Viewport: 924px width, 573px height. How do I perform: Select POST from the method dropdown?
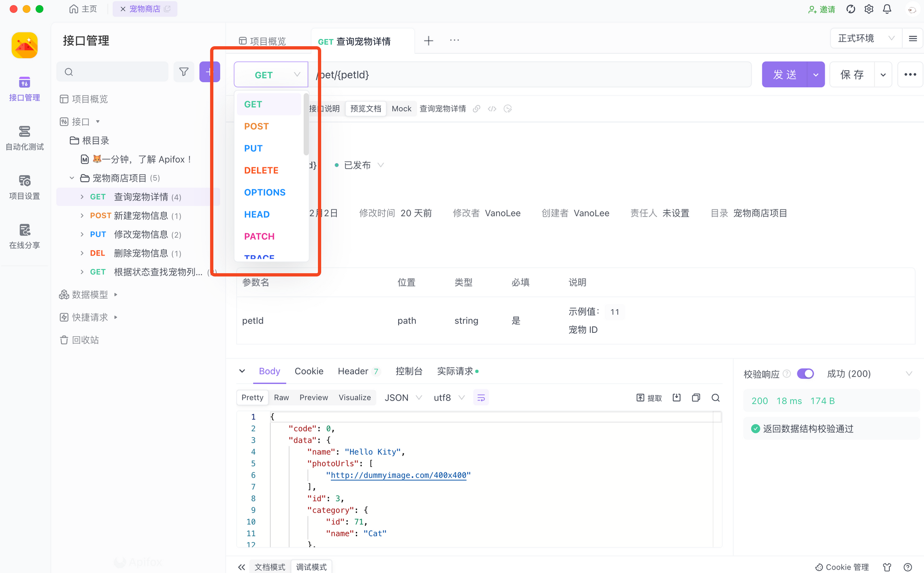(256, 126)
